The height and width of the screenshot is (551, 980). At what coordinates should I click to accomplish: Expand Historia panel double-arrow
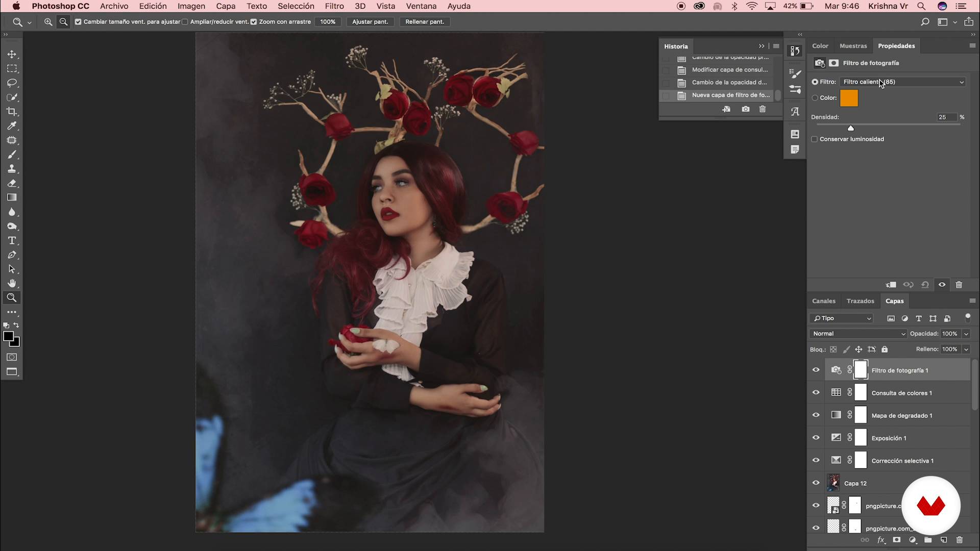point(762,46)
